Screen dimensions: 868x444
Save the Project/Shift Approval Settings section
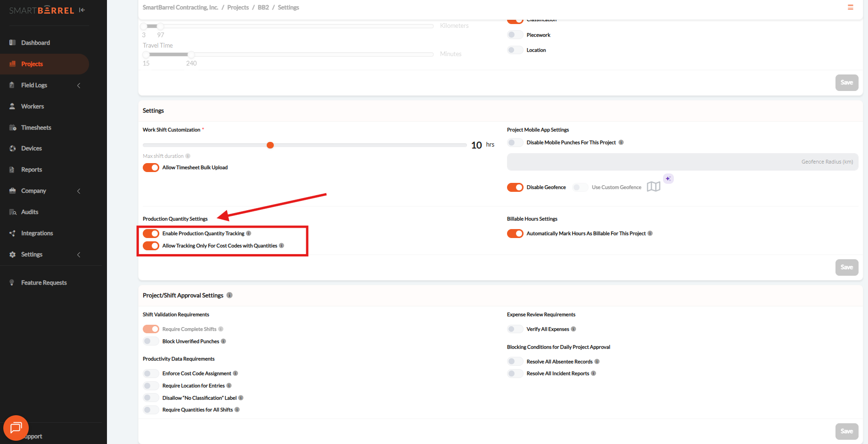click(x=846, y=431)
